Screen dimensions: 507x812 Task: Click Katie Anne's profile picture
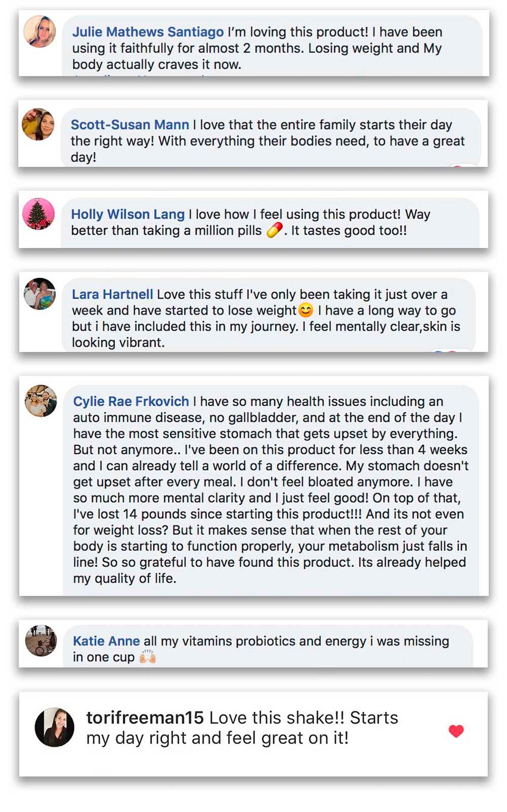(x=41, y=641)
